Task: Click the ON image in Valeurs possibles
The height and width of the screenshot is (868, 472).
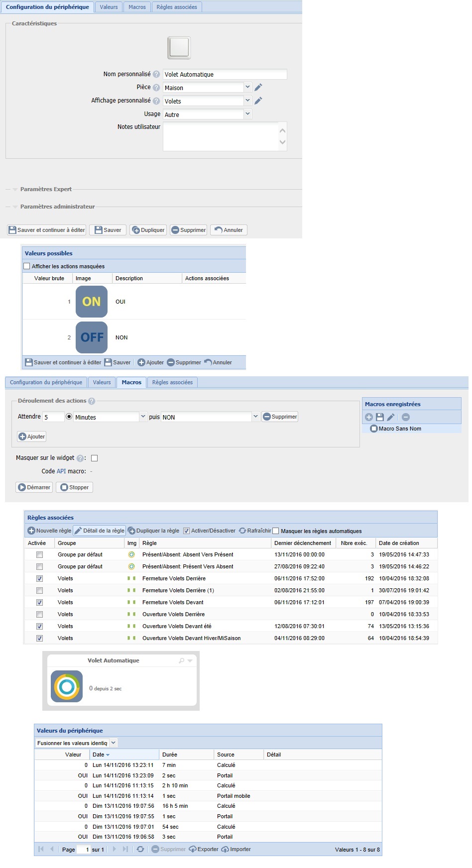Action: pyautogui.click(x=92, y=302)
